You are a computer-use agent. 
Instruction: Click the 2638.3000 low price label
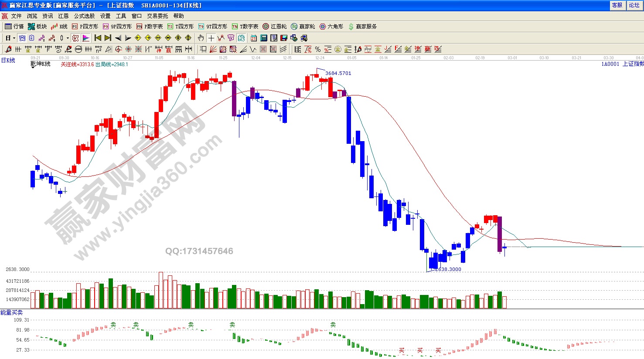448,269
